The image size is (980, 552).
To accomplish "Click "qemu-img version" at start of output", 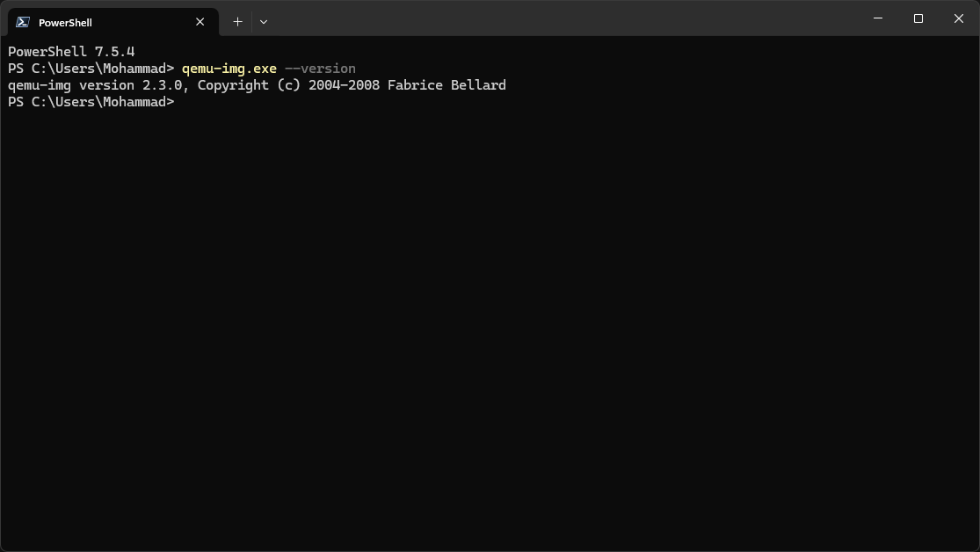I will (70, 85).
